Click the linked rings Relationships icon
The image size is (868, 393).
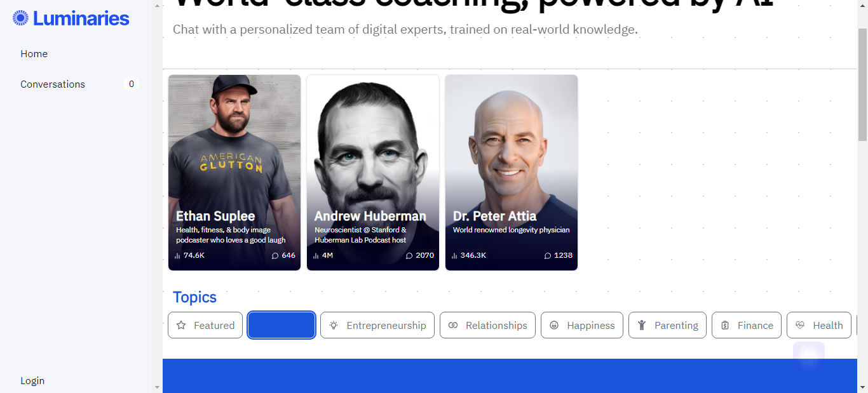pos(453,325)
